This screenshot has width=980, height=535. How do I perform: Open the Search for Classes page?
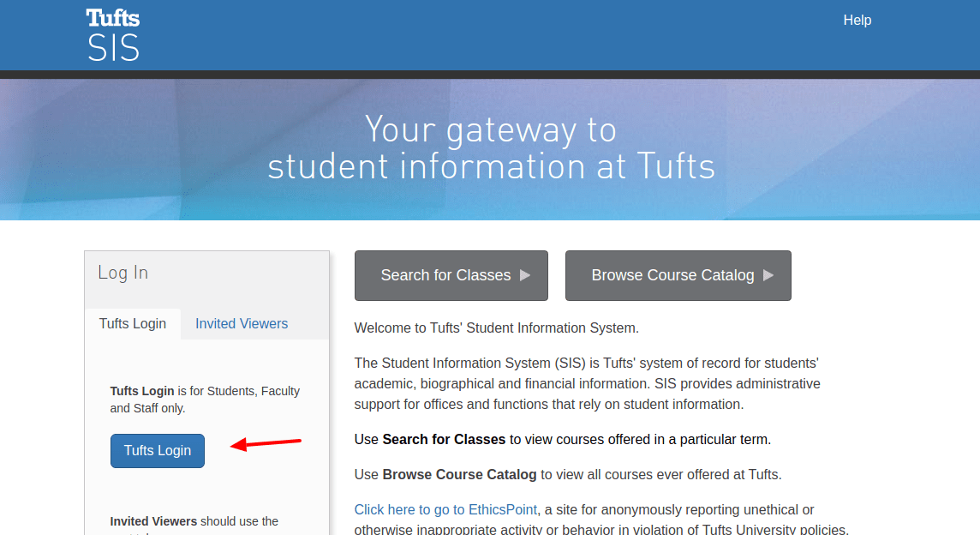pyautogui.click(x=451, y=275)
